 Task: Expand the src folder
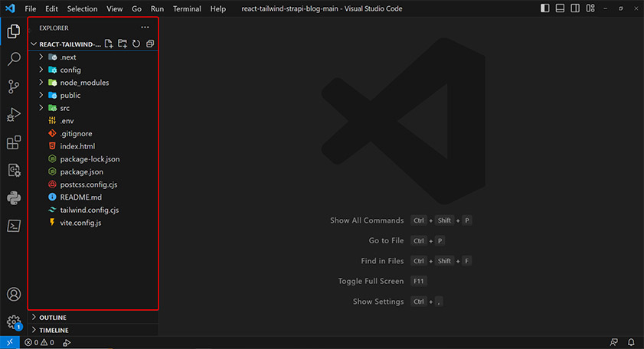pos(64,108)
